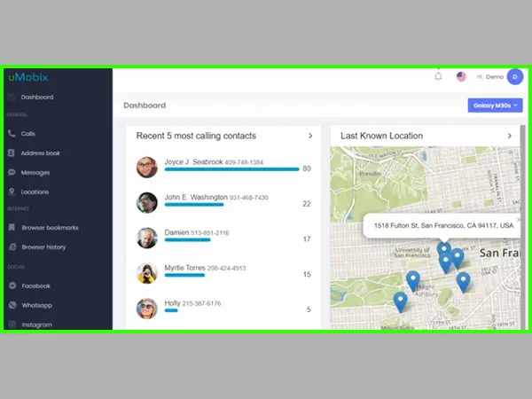Click the 1518 Fulton St address popup
The width and height of the screenshot is (532, 399).
click(442, 225)
